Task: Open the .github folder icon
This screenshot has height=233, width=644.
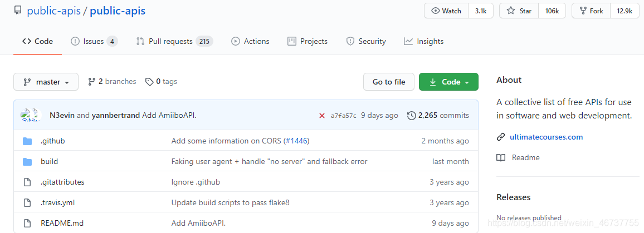Action: (27, 141)
